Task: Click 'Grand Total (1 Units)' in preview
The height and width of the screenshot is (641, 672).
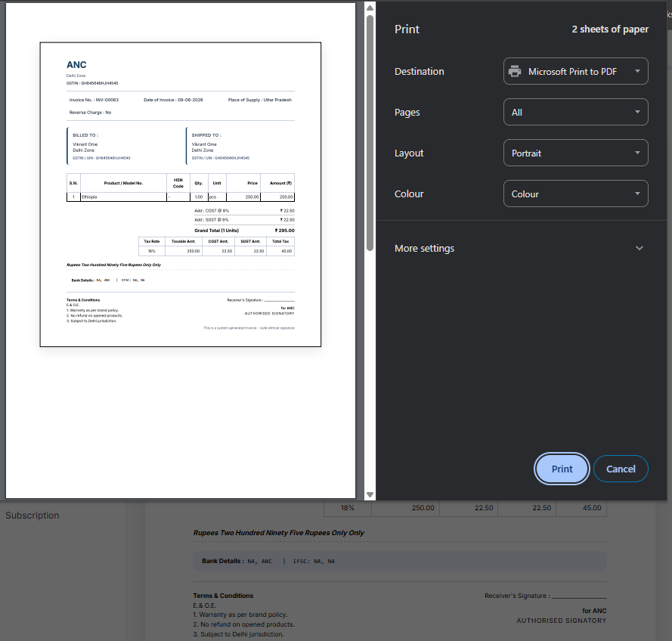Action: 216,231
